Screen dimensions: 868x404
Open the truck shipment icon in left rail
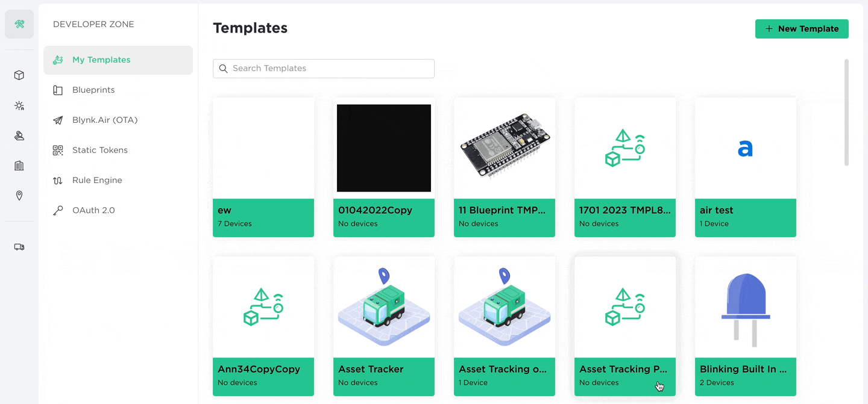click(19, 247)
